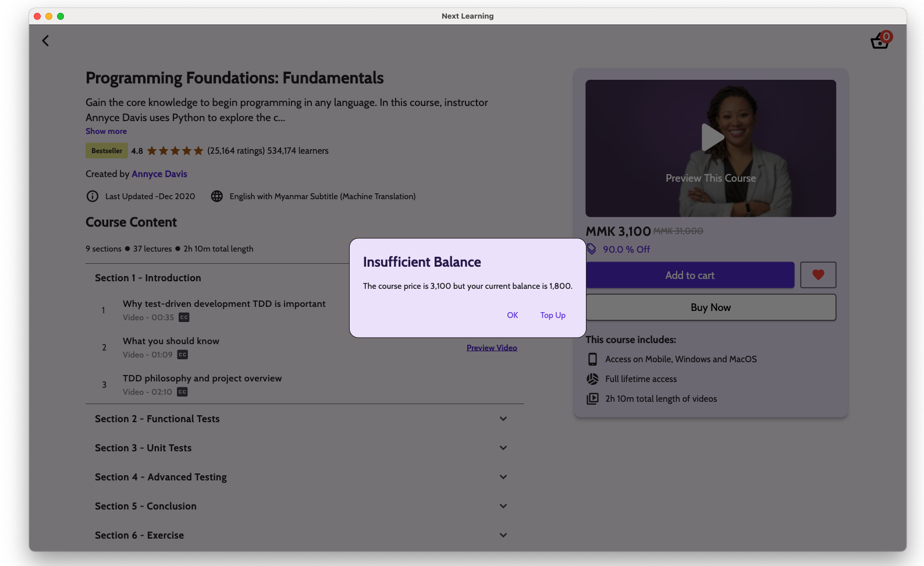Viewport: 924px width, 566px height.
Task: Choose Top Up in Insufficient Balance dialog
Action: point(552,315)
